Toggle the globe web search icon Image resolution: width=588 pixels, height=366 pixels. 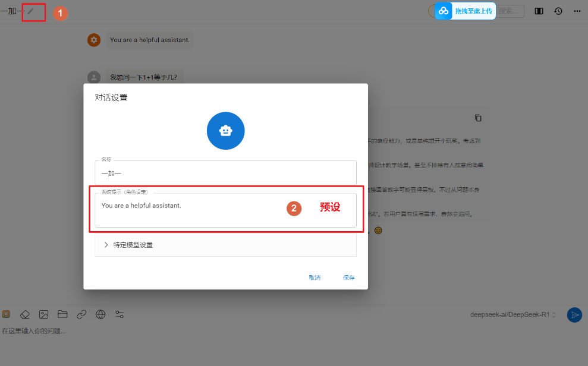pos(100,314)
